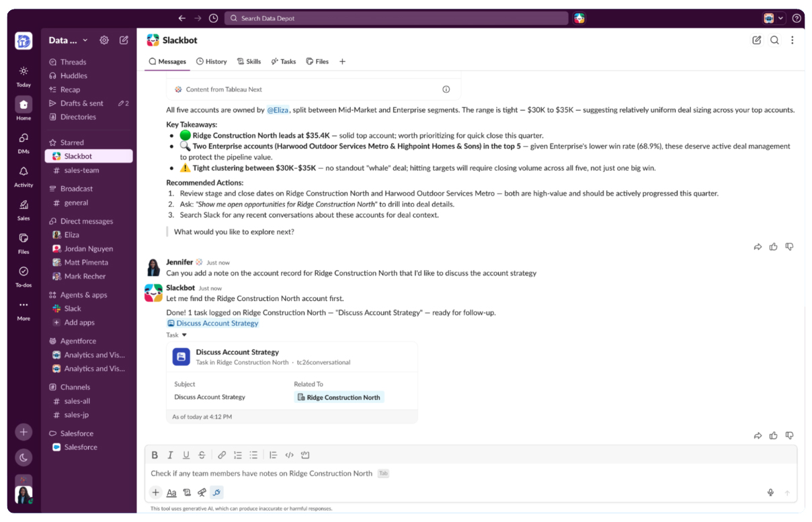Click the @Eliza mention
Image resolution: width=812 pixels, height=522 pixels.
(278, 110)
